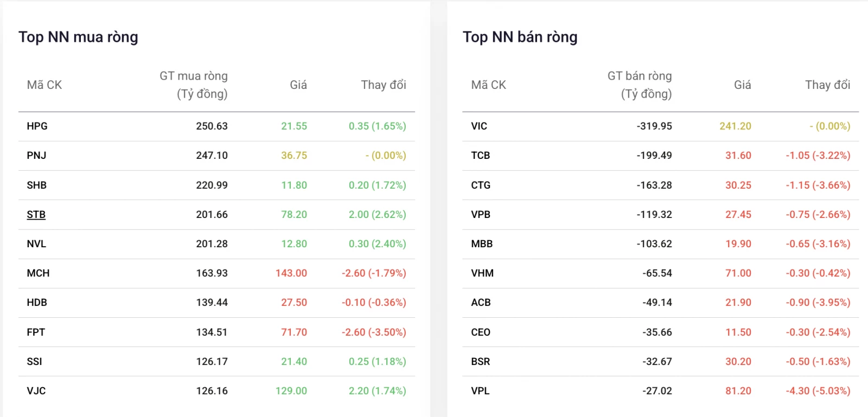Select STB price 78.20
The height and width of the screenshot is (417, 868).
(294, 215)
